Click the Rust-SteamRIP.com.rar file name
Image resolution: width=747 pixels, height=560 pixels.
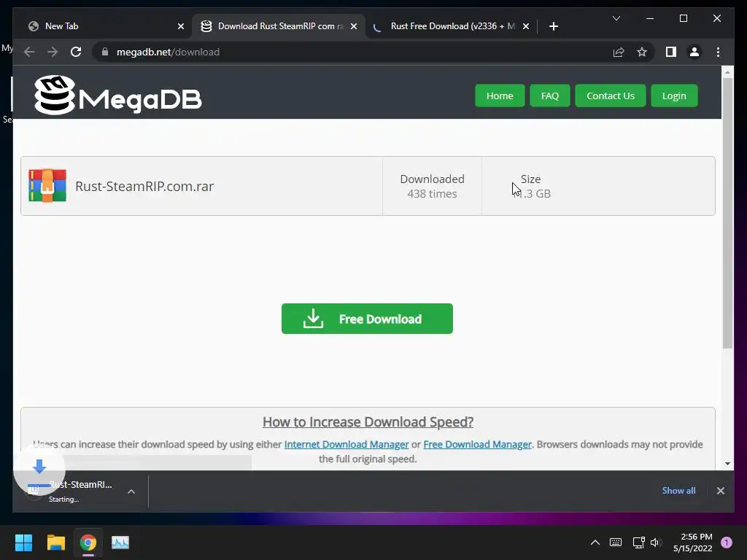[x=144, y=186]
